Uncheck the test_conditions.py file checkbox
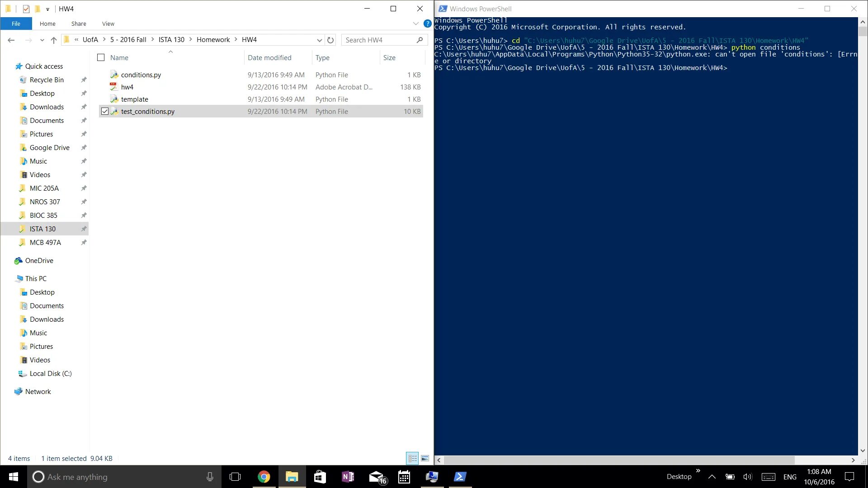This screenshot has width=868, height=488. pos(105,111)
